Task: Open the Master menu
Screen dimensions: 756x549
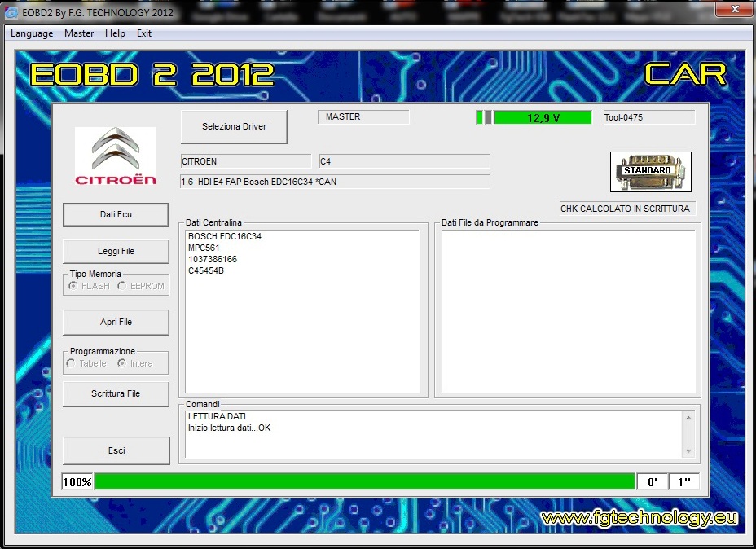Action: click(x=79, y=33)
